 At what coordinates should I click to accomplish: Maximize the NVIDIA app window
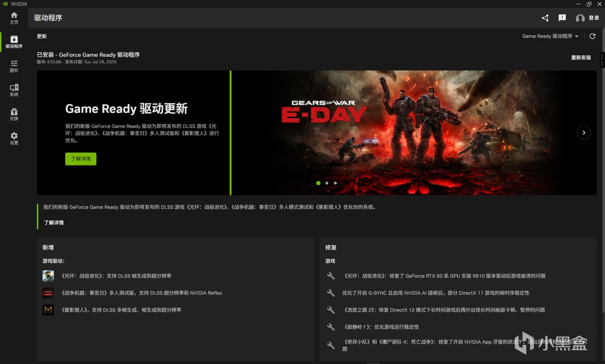[x=589, y=4]
